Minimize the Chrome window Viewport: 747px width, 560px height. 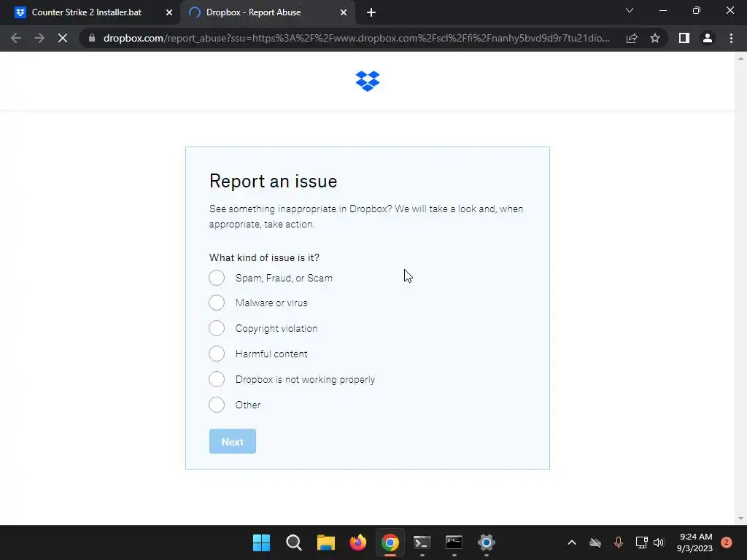pos(662,10)
